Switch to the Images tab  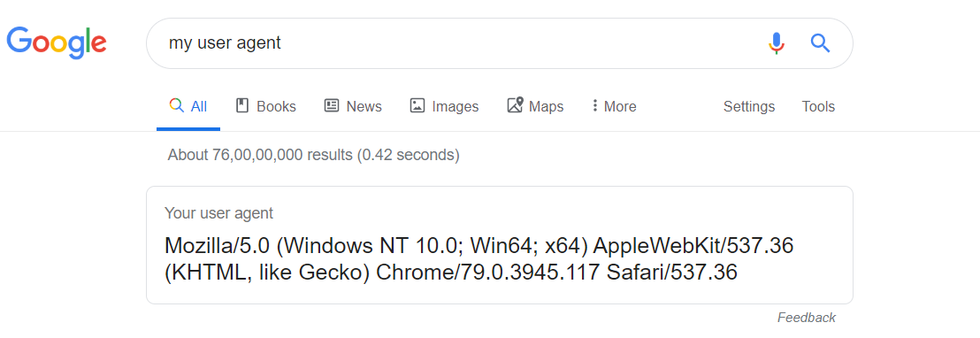[x=444, y=107]
